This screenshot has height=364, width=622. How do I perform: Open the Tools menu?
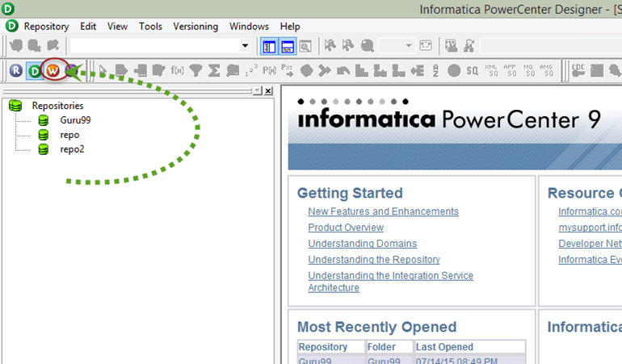(x=150, y=26)
